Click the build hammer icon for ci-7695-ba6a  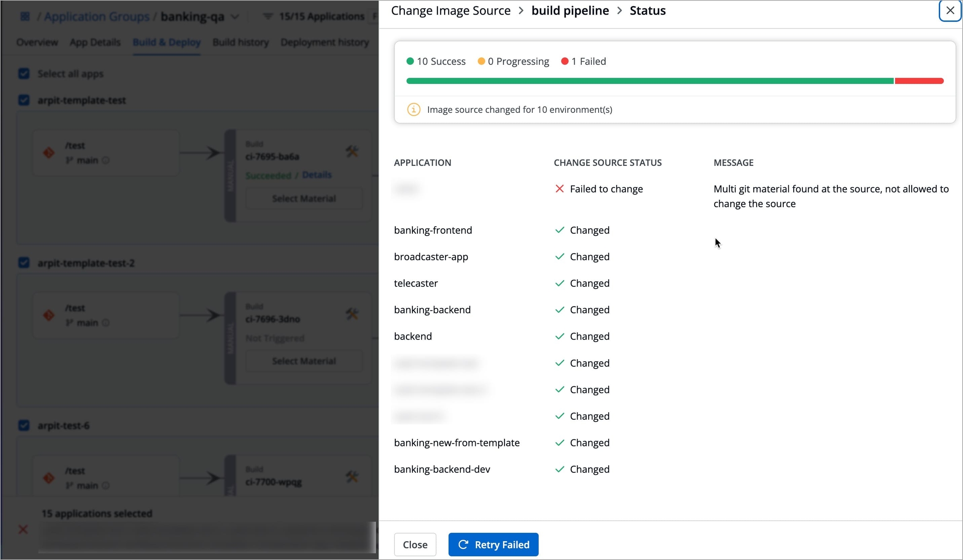[x=352, y=152]
